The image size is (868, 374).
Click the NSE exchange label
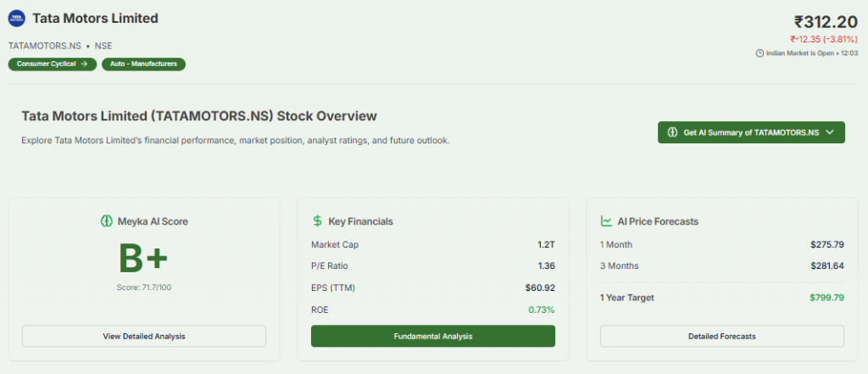[103, 46]
